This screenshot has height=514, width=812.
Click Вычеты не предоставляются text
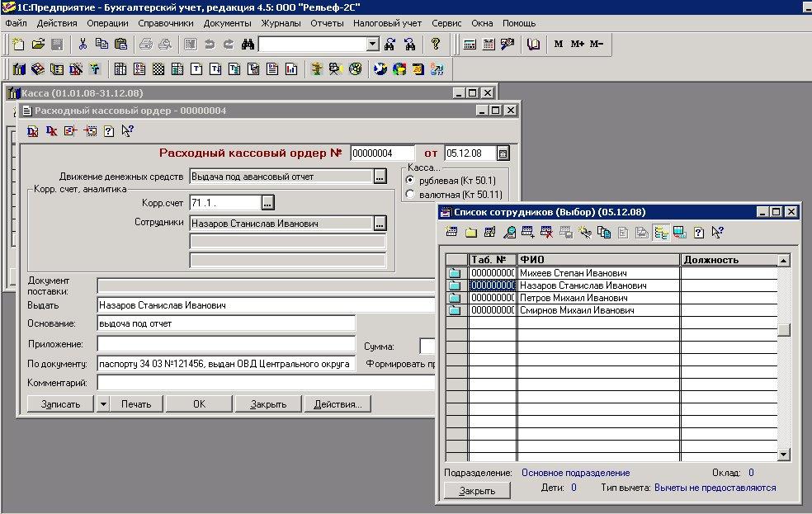point(715,488)
